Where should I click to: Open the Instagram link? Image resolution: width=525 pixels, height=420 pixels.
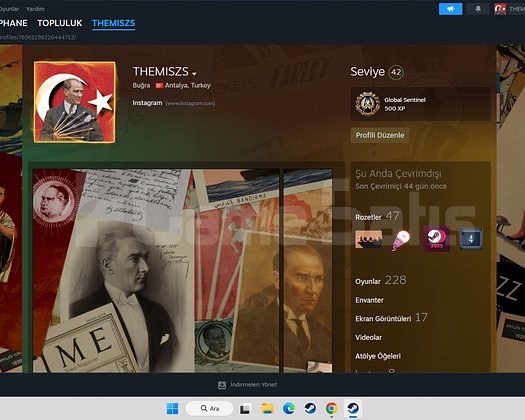click(x=147, y=103)
